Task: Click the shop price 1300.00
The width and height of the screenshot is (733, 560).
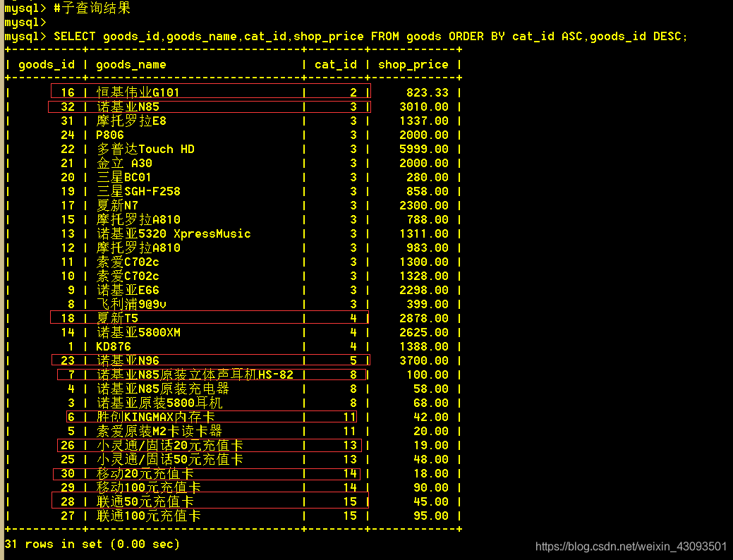Action: tap(424, 262)
